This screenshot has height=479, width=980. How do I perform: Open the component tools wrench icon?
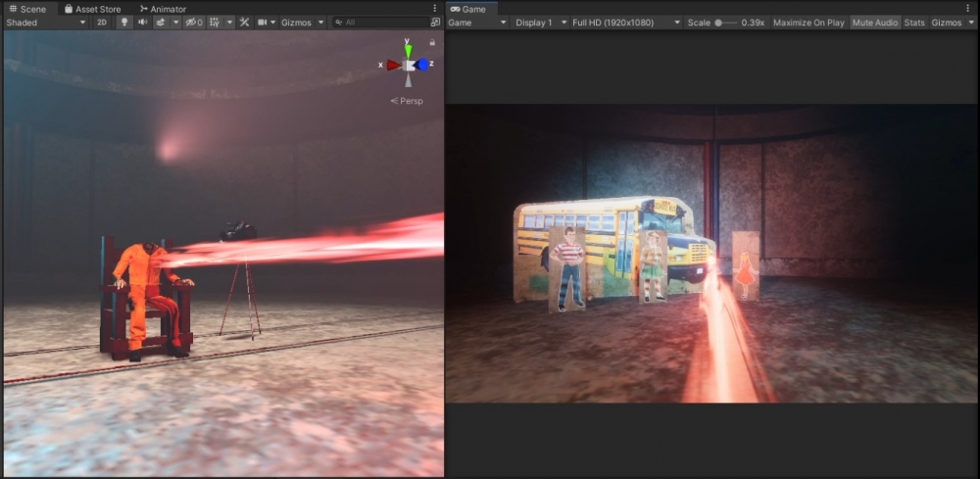[x=244, y=23]
